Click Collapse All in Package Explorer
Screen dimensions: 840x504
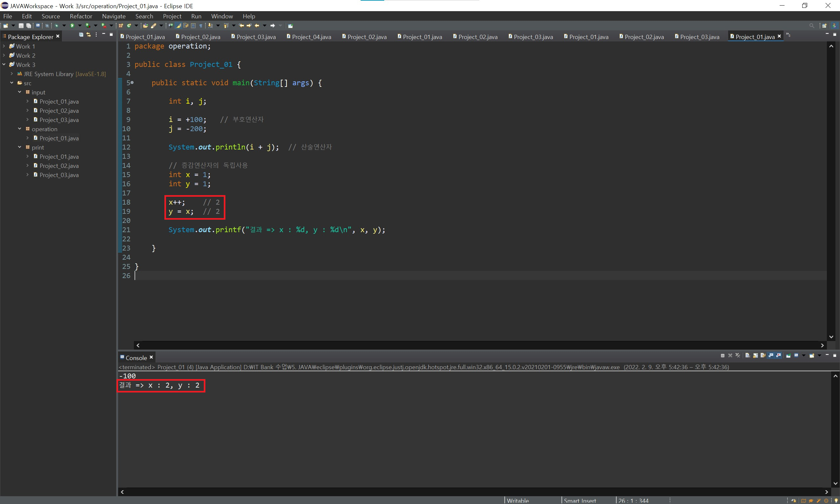81,35
